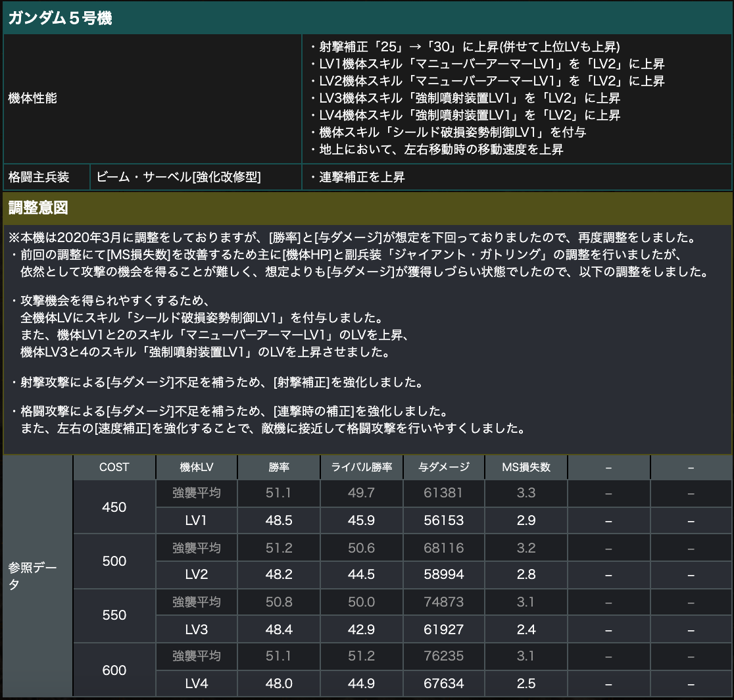Select the シールド破損姿勢制御LV1 を付与 line
Screen dimensions: 734x700
click(448, 132)
